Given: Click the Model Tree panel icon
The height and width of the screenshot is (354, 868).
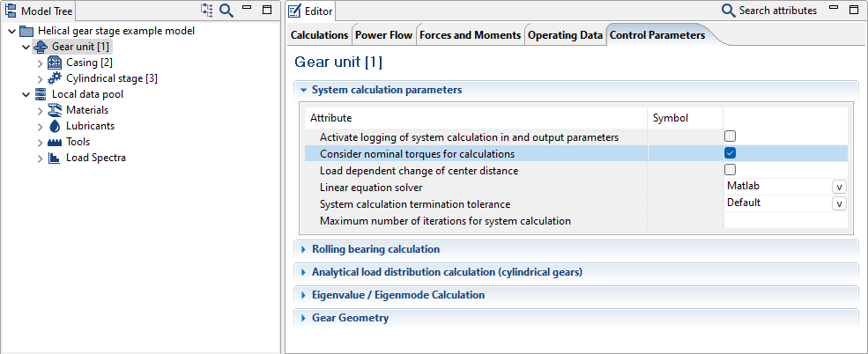Looking at the screenshot, I should point(11,11).
